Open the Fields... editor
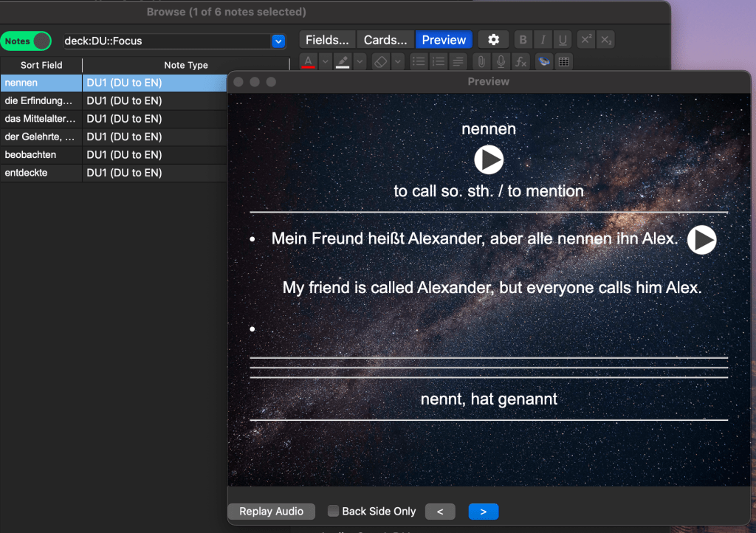 [x=327, y=40]
